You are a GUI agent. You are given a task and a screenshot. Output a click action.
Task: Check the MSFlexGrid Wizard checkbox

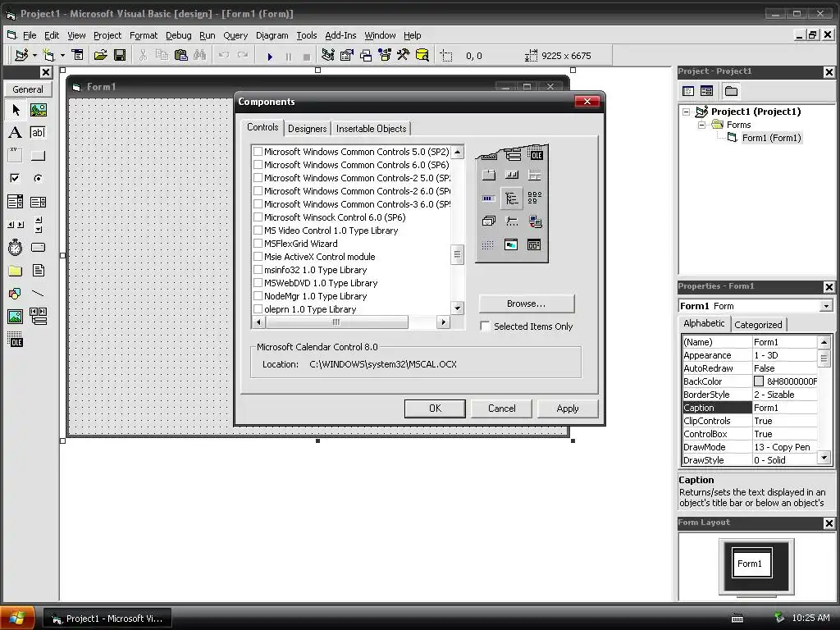[x=258, y=244]
